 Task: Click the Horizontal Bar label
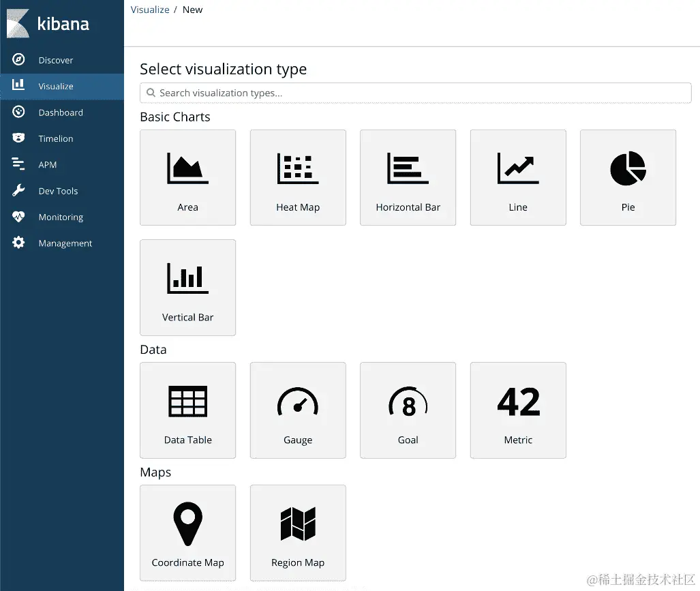click(x=408, y=207)
